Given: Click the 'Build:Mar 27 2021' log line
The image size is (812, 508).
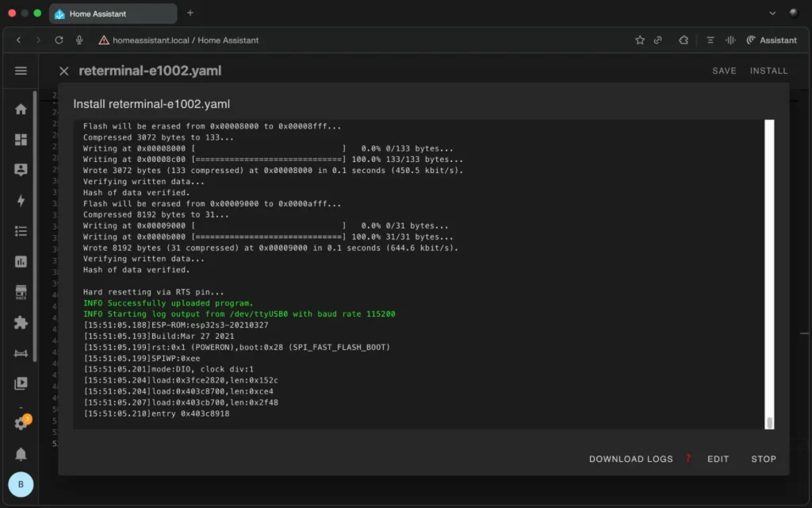Looking at the screenshot, I should tap(159, 336).
